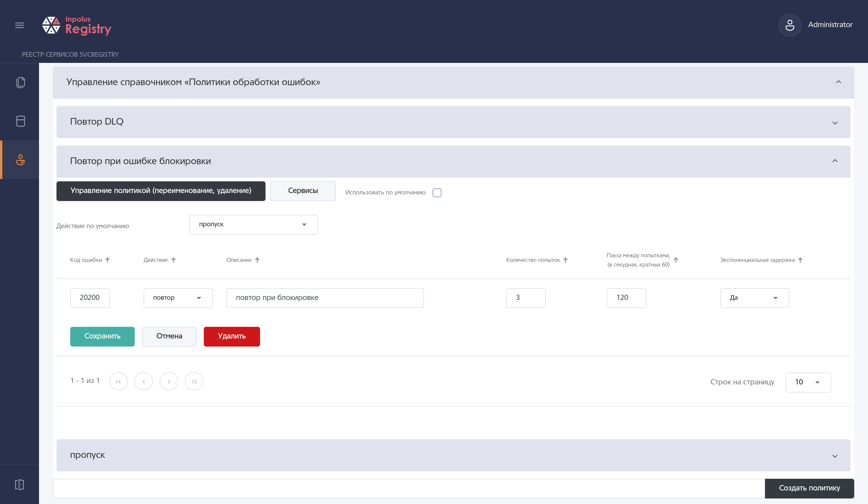Collapse the Управление справочником panel chevron
The height and width of the screenshot is (504, 868).
coord(838,82)
